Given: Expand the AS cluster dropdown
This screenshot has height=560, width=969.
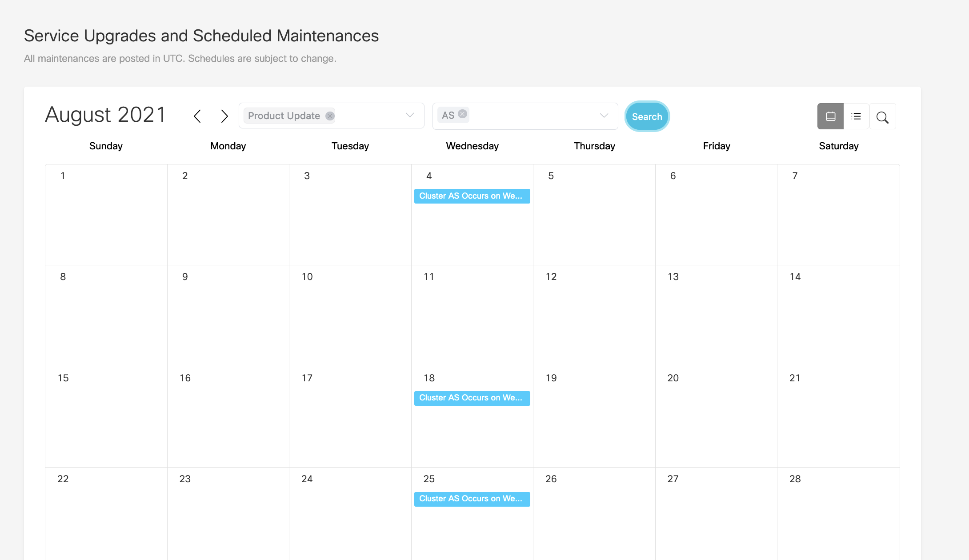Looking at the screenshot, I should [x=604, y=116].
